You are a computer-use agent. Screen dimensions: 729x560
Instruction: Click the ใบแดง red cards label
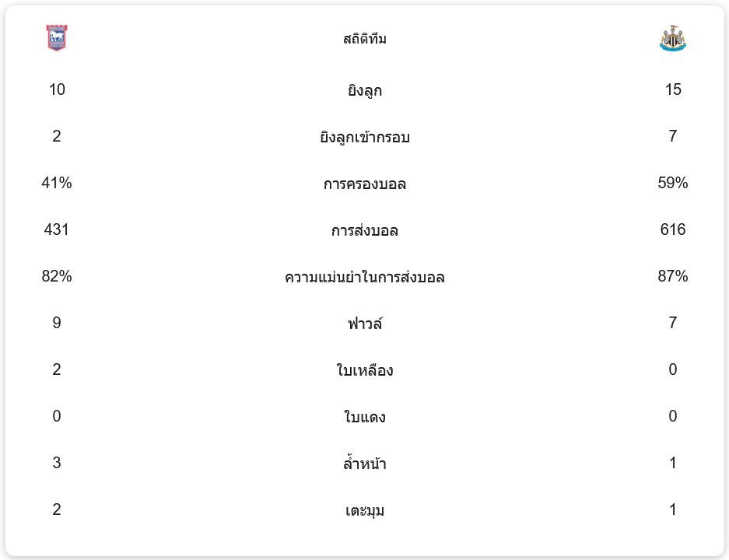tap(364, 418)
